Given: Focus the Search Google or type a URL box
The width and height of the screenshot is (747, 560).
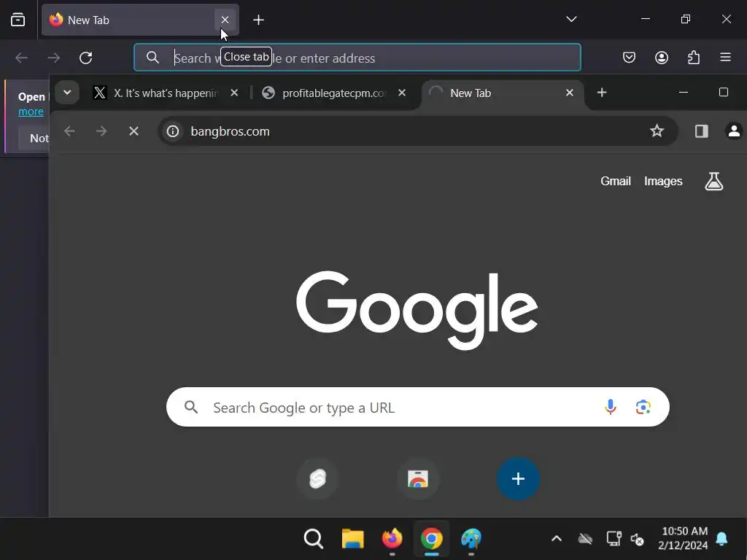Looking at the screenshot, I should click(418, 407).
